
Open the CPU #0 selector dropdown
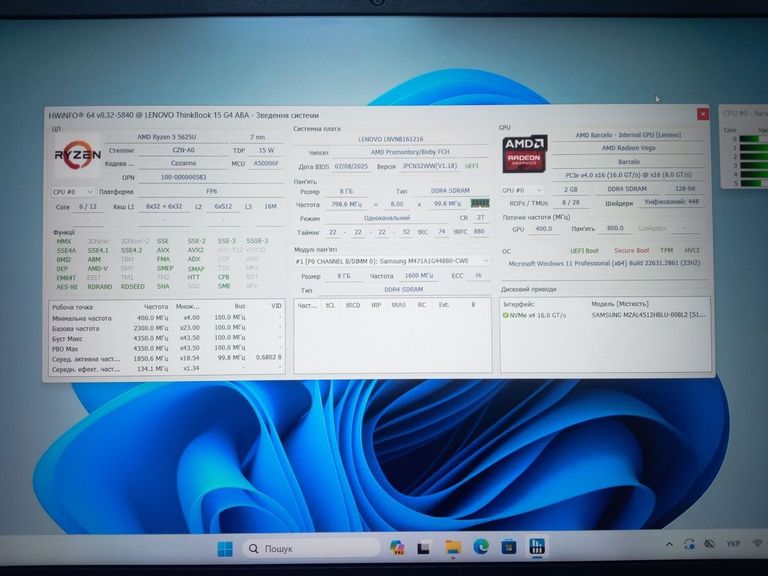pyautogui.click(x=73, y=192)
